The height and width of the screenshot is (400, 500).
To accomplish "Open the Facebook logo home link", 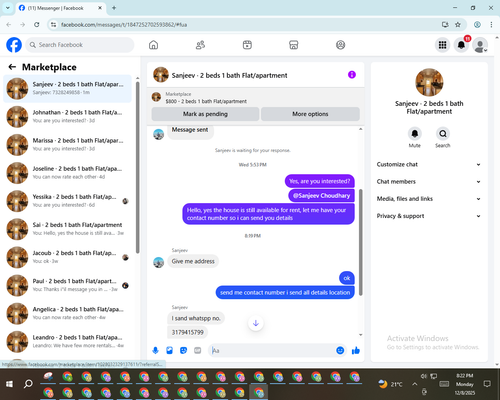I will (x=14, y=45).
